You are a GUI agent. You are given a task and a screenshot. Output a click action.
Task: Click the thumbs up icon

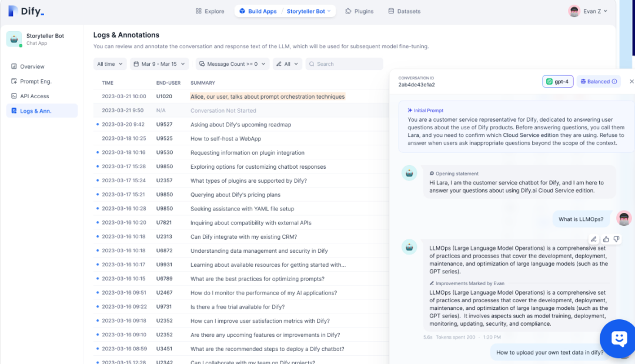pyautogui.click(x=606, y=239)
